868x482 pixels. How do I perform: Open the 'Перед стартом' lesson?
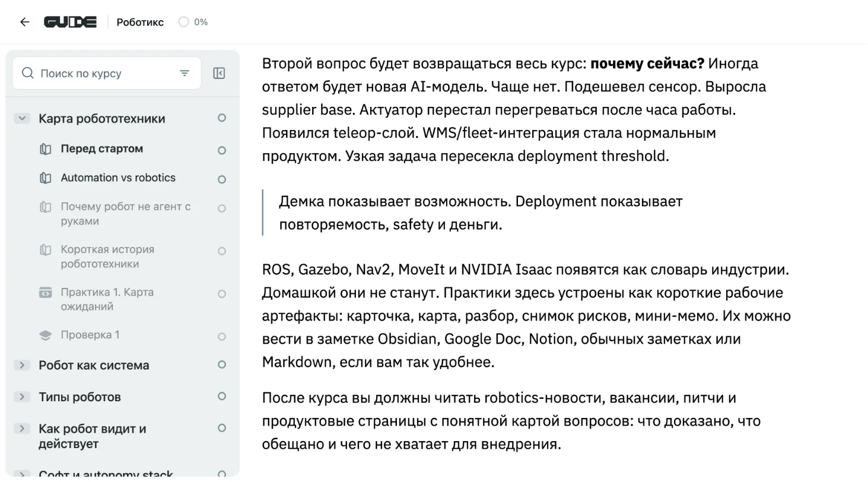[101, 149]
